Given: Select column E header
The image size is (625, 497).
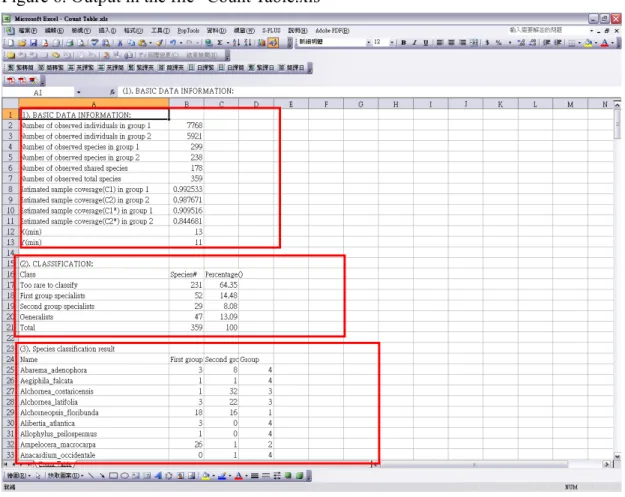Looking at the screenshot, I should 291,104.
